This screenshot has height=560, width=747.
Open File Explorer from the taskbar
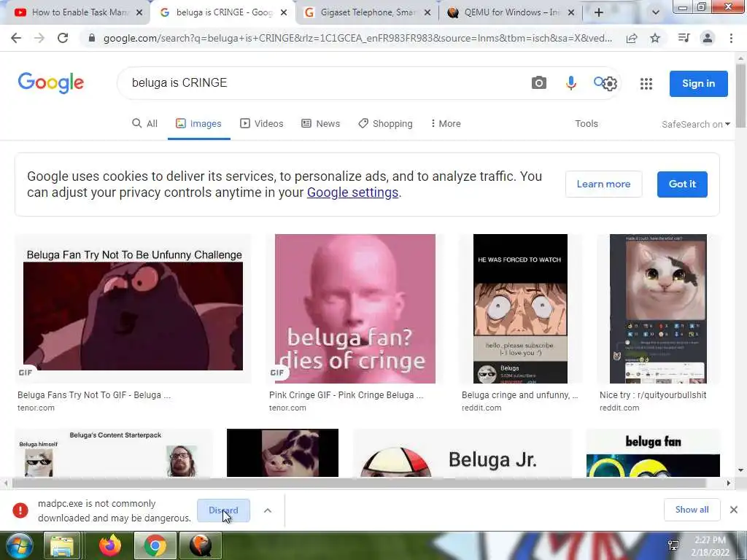[62, 545]
